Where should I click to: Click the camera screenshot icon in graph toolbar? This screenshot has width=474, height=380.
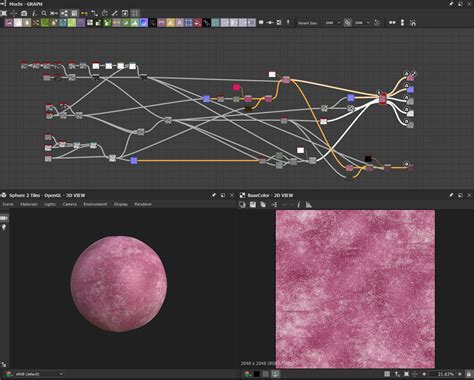[x=24, y=13]
